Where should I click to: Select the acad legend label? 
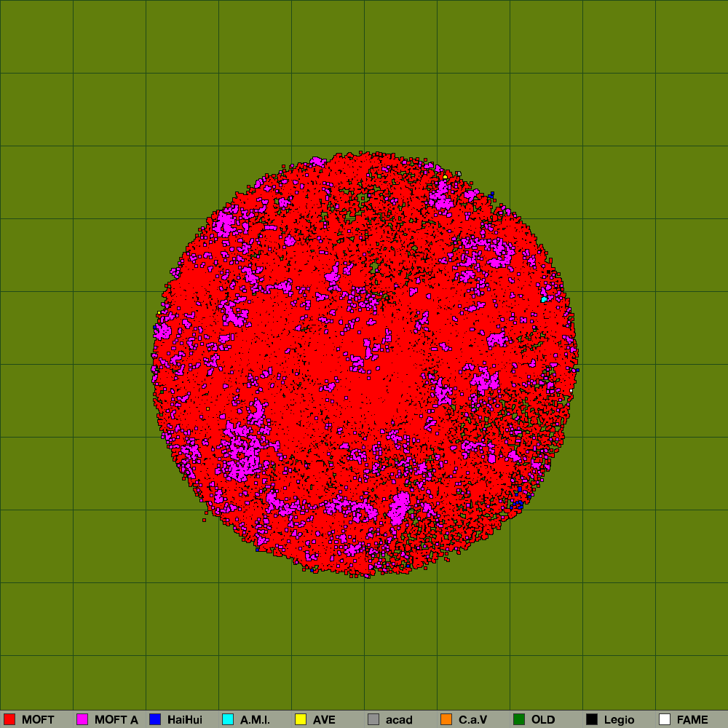click(x=399, y=720)
